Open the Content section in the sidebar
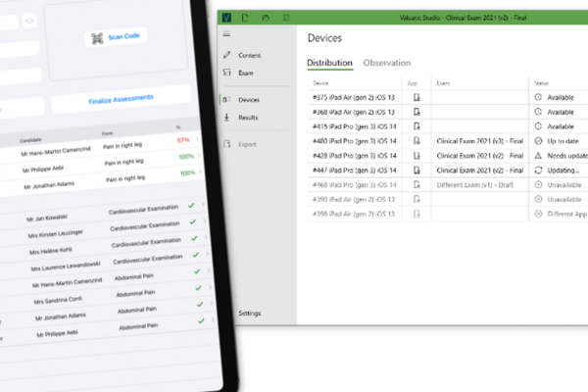The width and height of the screenshot is (588, 392). (x=249, y=56)
